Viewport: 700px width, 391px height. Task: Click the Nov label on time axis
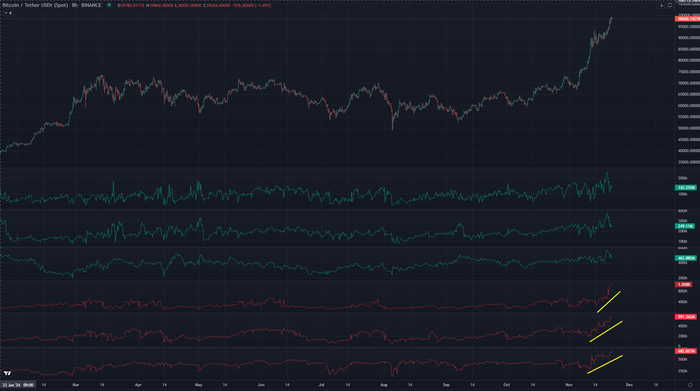pos(569,385)
